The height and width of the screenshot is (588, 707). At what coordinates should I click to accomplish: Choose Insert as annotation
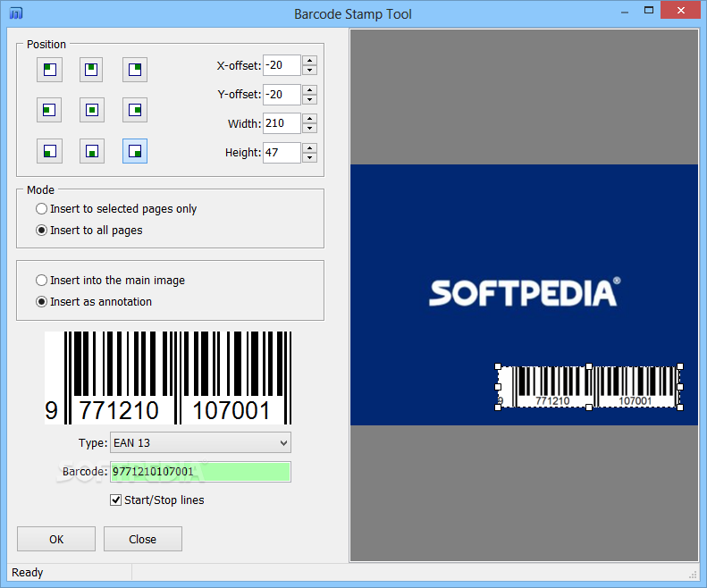94,302
